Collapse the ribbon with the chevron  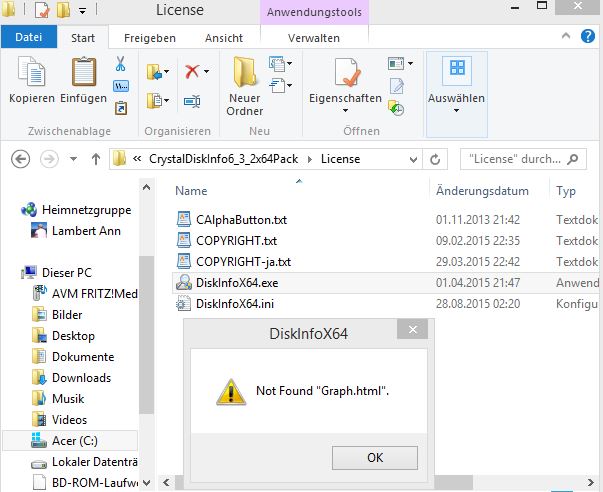pyautogui.click(x=566, y=36)
